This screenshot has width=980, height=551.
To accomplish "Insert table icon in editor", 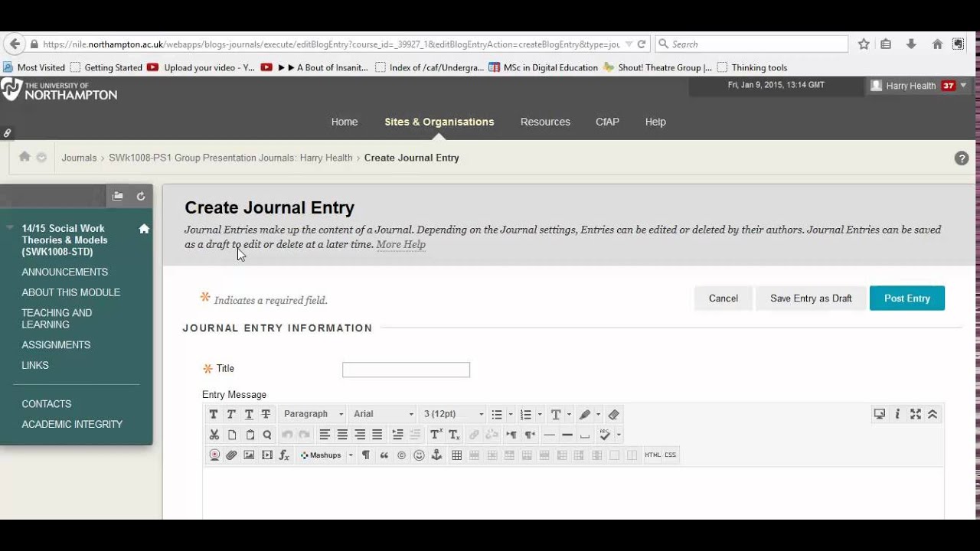I will coord(457,455).
